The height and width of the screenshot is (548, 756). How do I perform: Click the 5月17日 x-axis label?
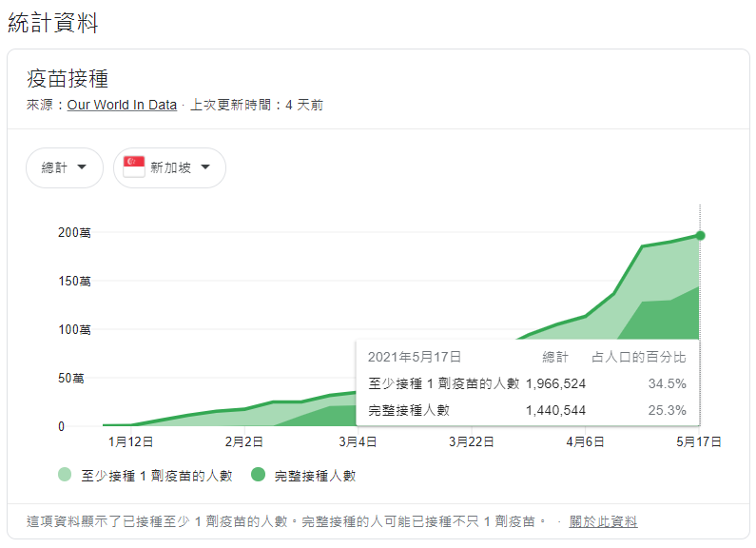[x=699, y=441]
